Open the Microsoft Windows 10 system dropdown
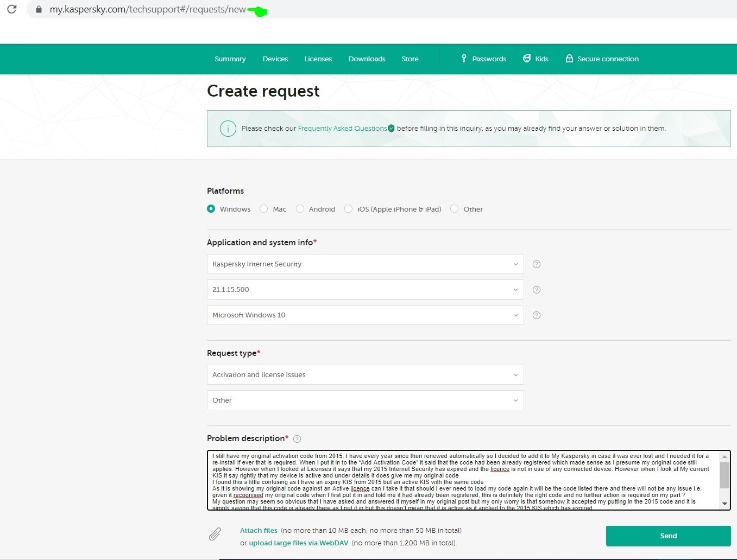This screenshot has width=737, height=560. 365,315
